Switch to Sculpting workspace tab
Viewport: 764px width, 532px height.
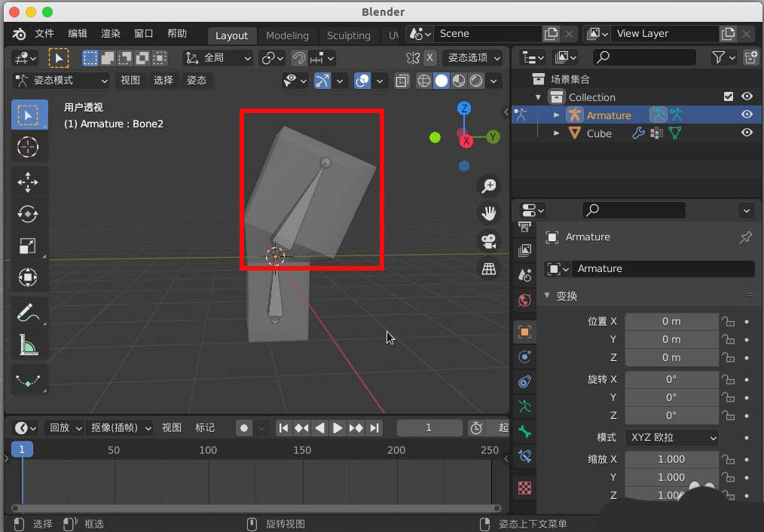point(348,35)
